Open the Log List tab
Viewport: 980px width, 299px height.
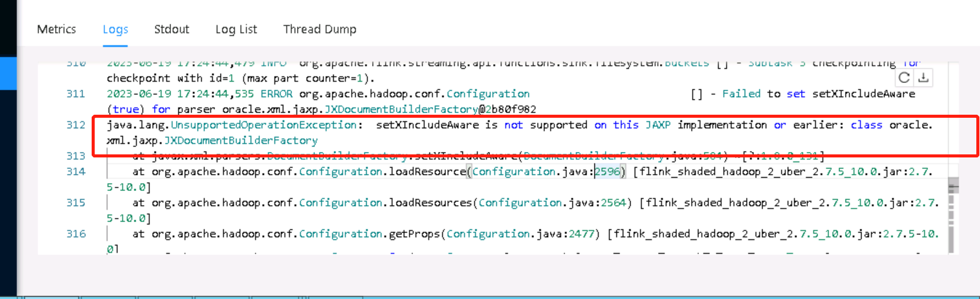click(236, 29)
